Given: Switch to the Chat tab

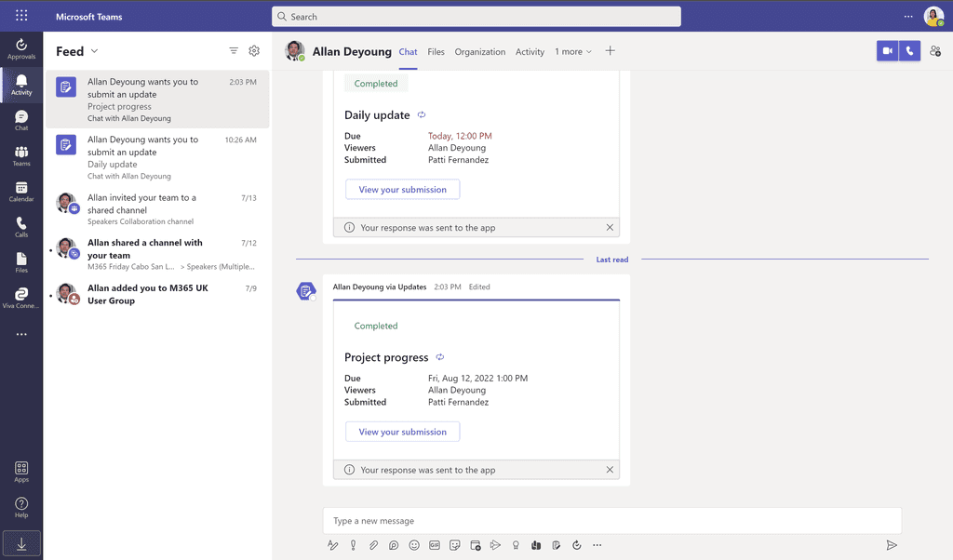Looking at the screenshot, I should 408,51.
